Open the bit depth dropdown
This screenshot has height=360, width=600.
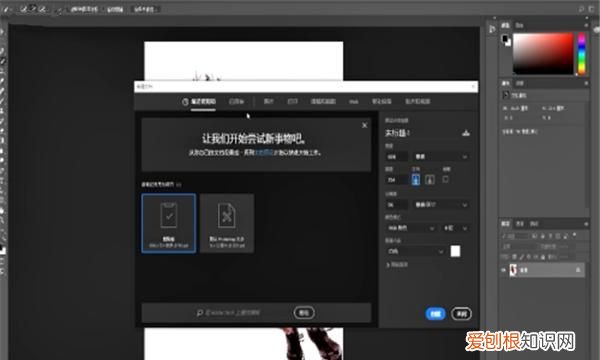click(455, 228)
